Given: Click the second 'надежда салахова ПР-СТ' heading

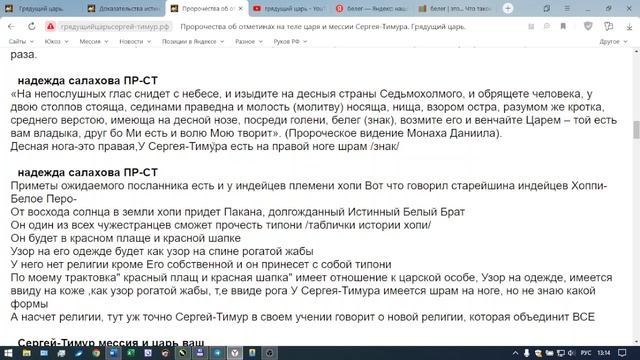Looking at the screenshot, I should 88,172.
